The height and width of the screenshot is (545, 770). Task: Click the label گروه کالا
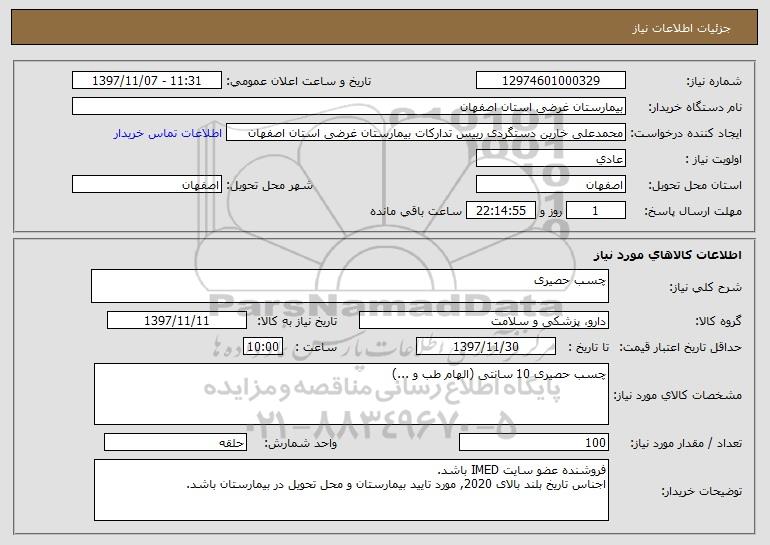(718, 321)
